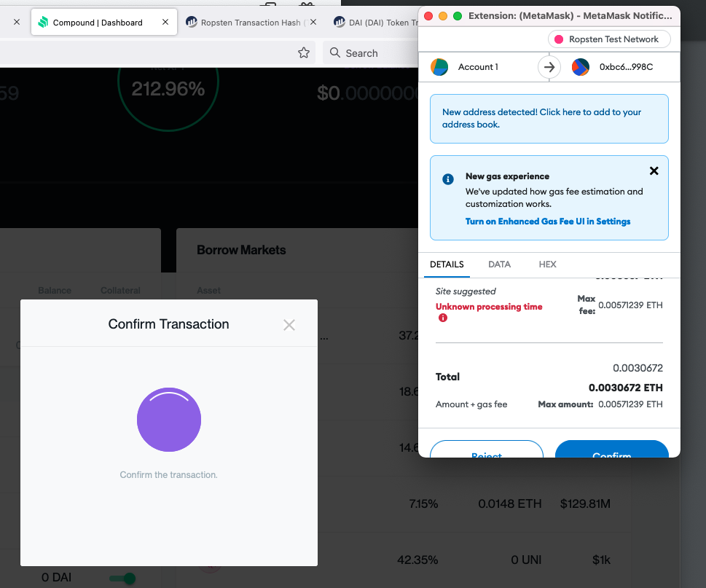This screenshot has width=706, height=588.
Task: Click the 0 UNI wallet value
Action: (526, 560)
